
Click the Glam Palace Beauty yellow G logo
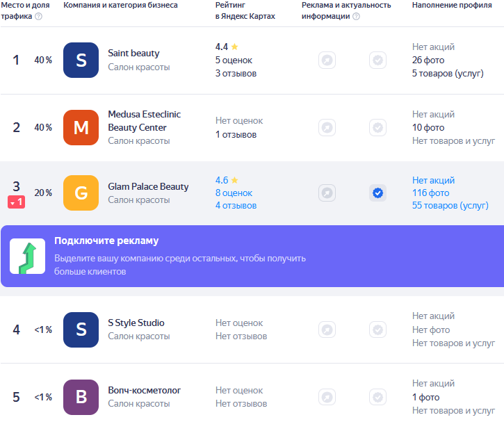(81, 193)
